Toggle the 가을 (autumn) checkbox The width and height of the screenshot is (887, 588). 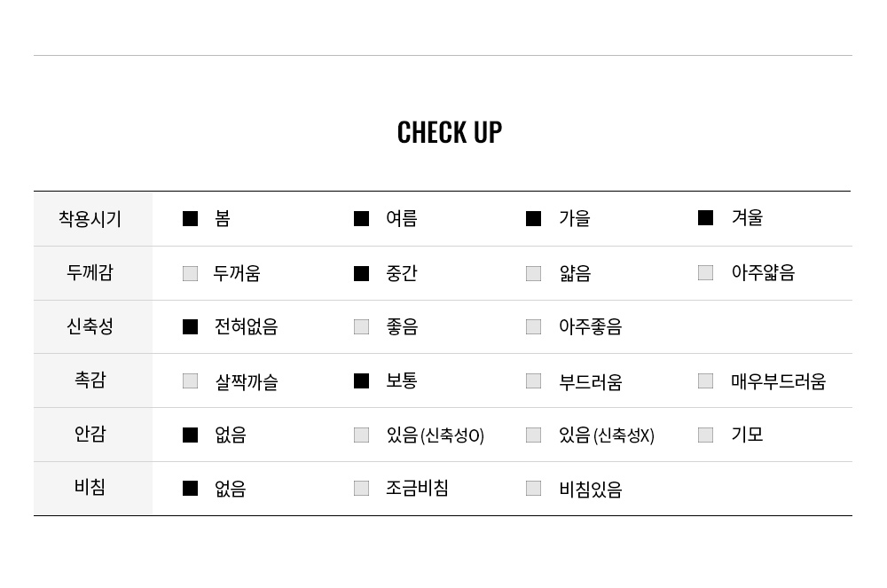point(533,219)
